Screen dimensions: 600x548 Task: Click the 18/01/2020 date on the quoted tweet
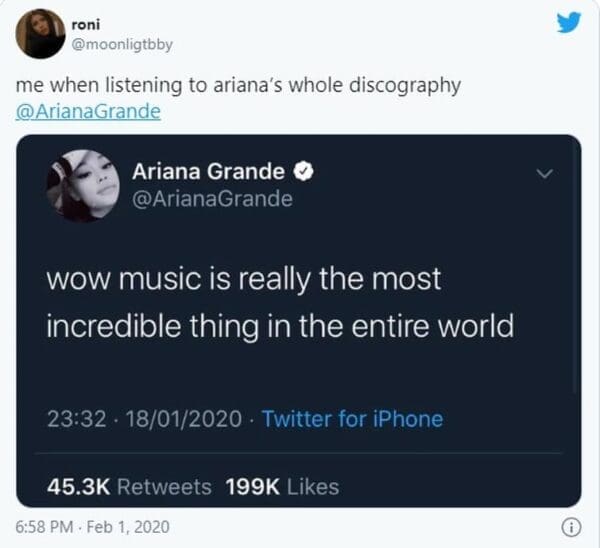tap(184, 419)
